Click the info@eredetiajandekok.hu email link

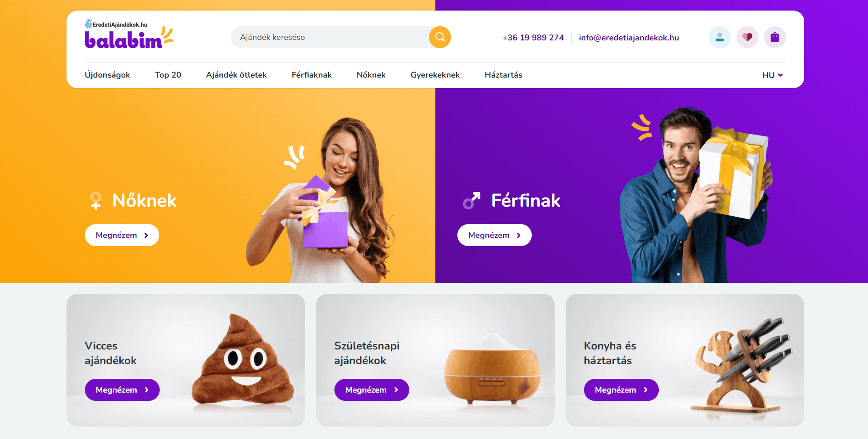pyautogui.click(x=629, y=38)
